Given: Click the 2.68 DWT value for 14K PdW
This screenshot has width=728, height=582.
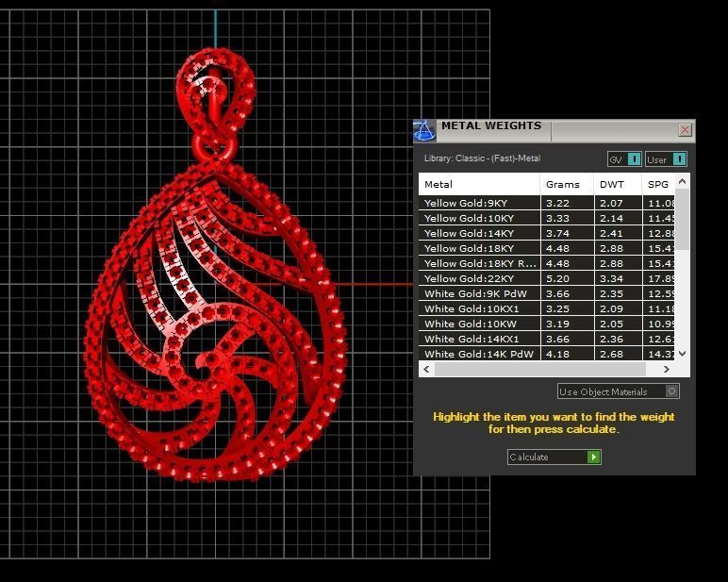Looking at the screenshot, I should tap(611, 354).
